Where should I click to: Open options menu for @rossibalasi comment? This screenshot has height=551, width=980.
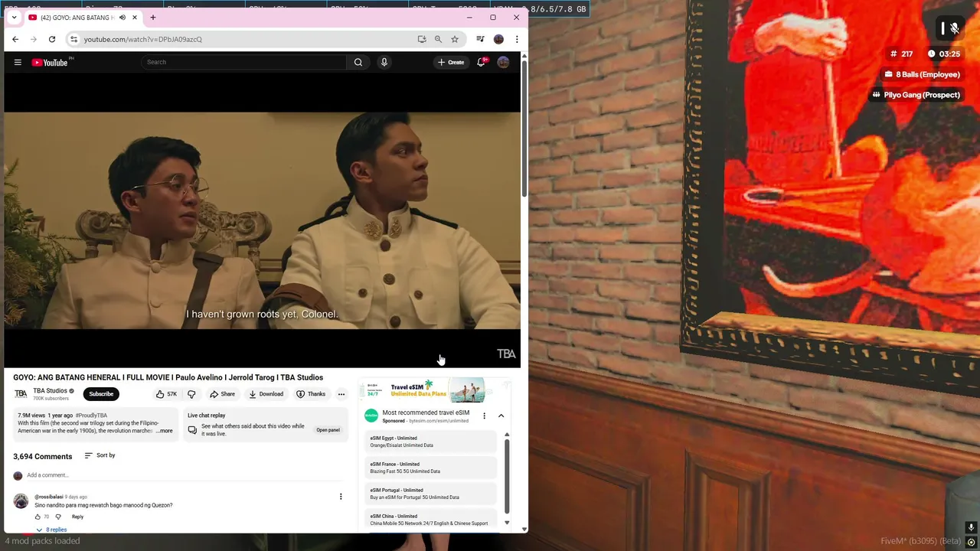(x=341, y=497)
